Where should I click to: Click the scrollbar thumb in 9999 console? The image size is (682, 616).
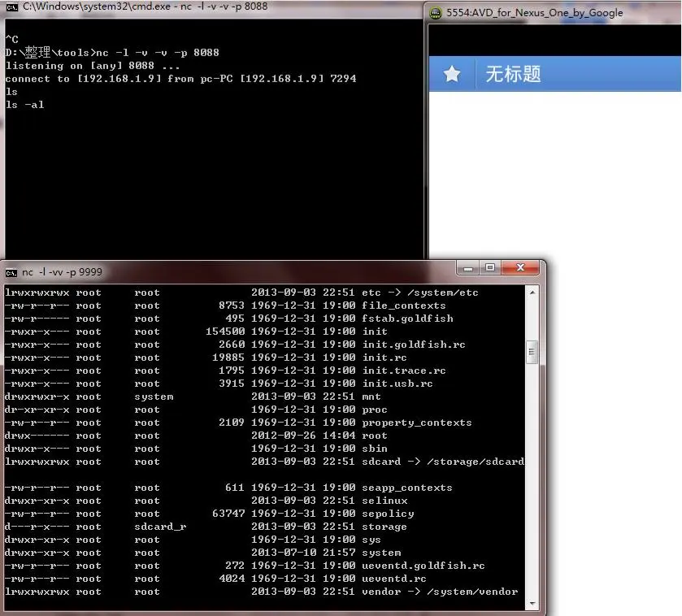(532, 353)
